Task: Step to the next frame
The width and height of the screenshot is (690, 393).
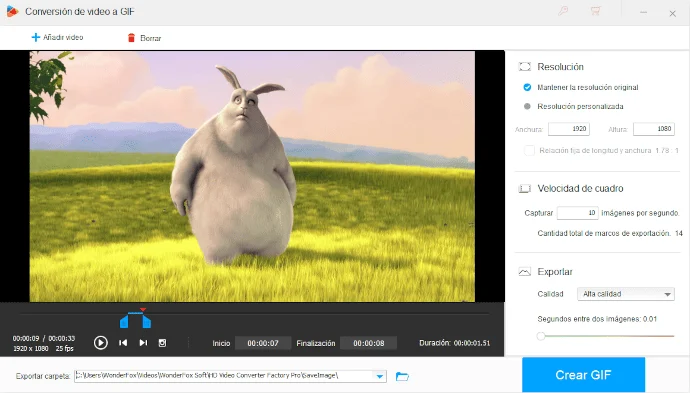Action: tap(143, 342)
